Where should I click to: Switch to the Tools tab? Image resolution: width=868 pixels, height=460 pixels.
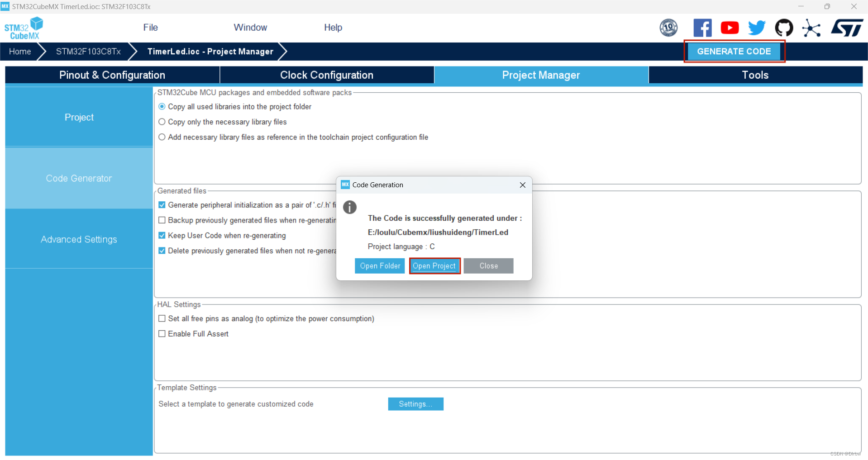(x=755, y=75)
